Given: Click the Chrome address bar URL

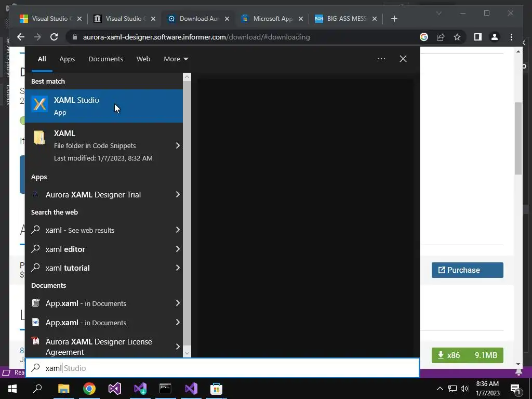Looking at the screenshot, I should coord(196,37).
